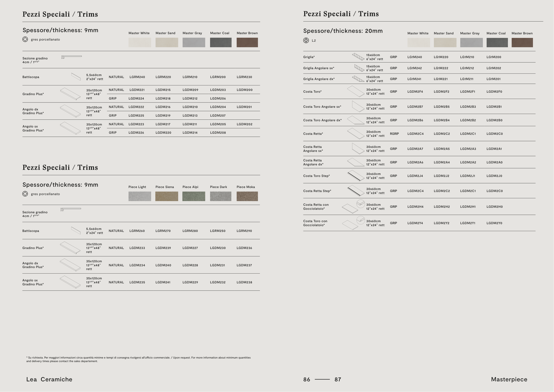The height and width of the screenshot is (392, 554).
Task: Select the Piece Alpi color swatch
Action: [x=193, y=196]
